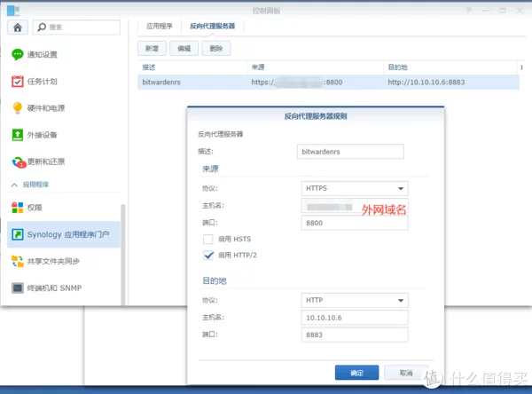The image size is (532, 394).
Task: Collapse the 应用程序 sidebar section
Action: coord(14,185)
